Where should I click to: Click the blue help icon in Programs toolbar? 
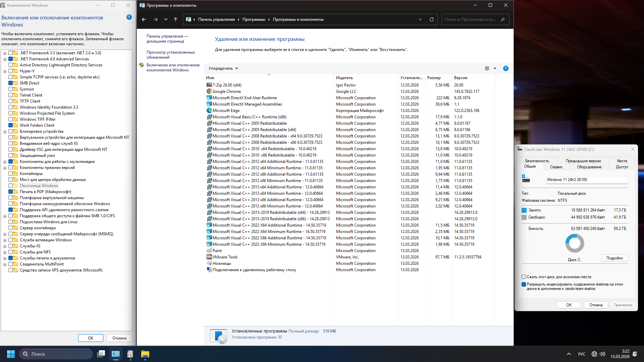pyautogui.click(x=505, y=68)
